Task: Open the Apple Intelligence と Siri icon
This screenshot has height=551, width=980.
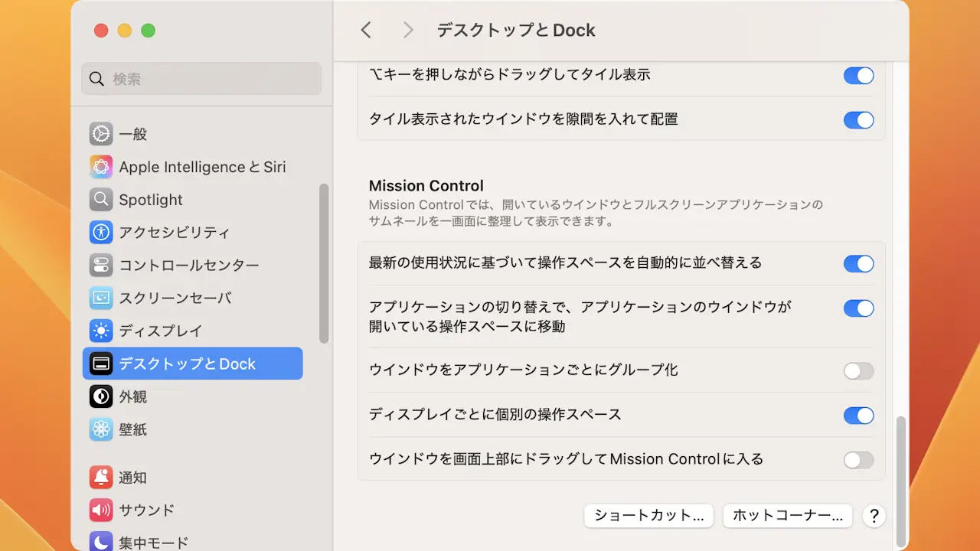Action: click(101, 167)
